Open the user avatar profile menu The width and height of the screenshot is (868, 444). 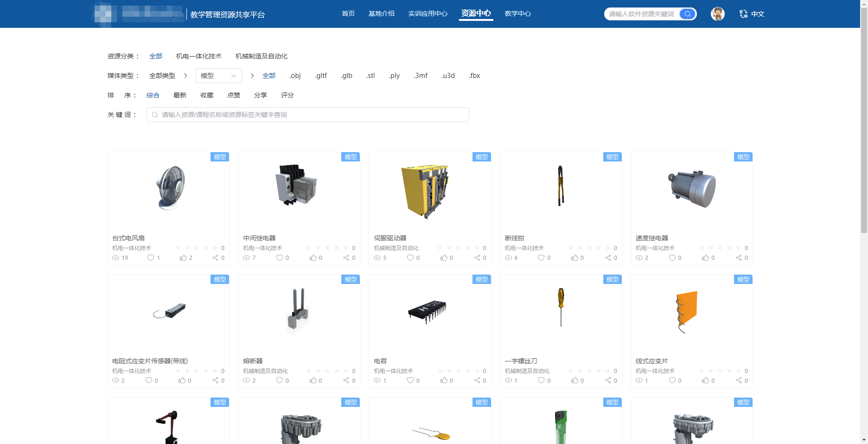pos(717,14)
